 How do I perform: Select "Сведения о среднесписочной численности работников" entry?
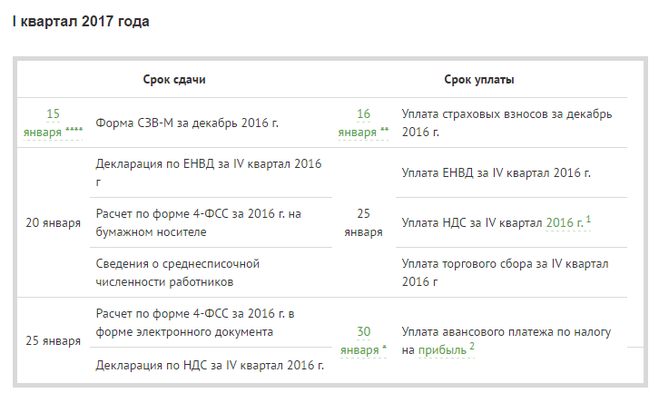tap(178, 272)
